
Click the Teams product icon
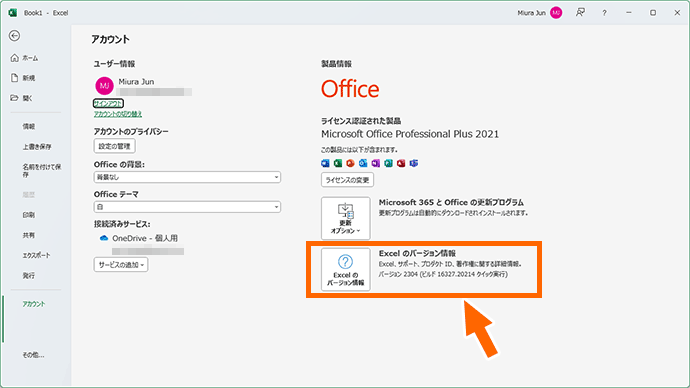click(414, 163)
